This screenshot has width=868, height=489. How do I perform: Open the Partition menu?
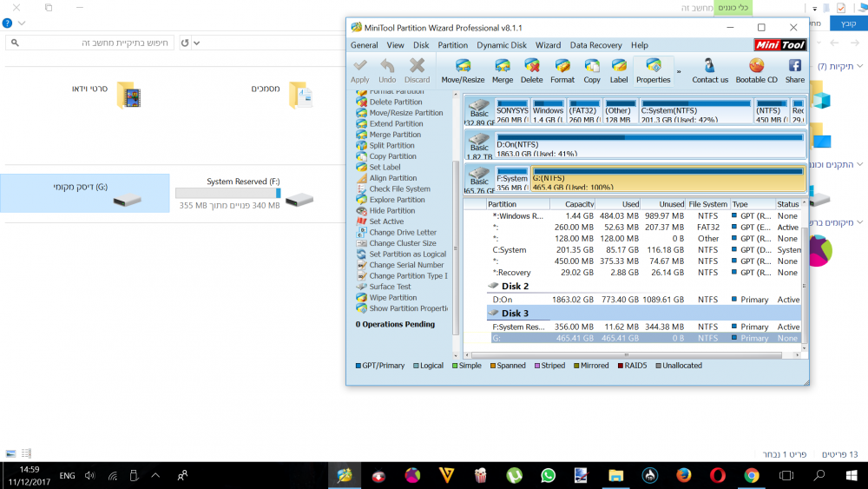(x=453, y=45)
